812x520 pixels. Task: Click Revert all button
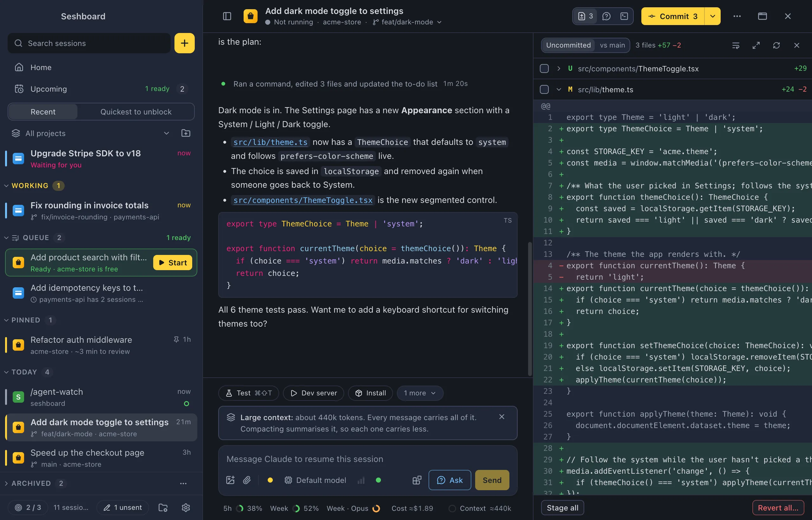pyautogui.click(x=778, y=508)
